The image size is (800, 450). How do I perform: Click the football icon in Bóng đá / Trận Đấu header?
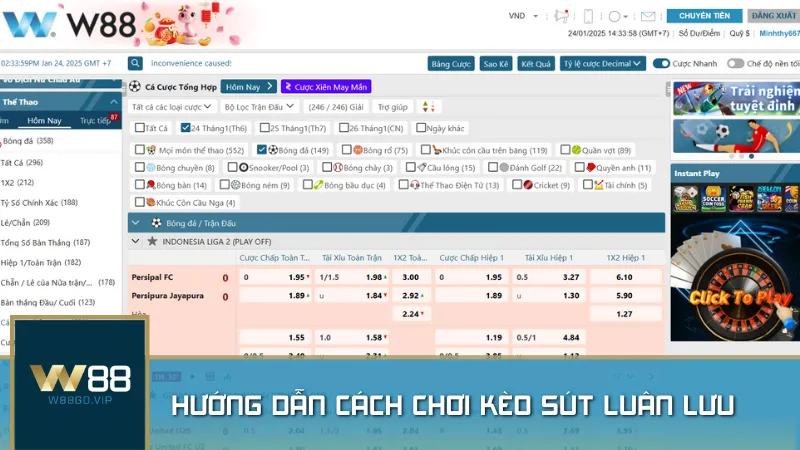pos(155,222)
